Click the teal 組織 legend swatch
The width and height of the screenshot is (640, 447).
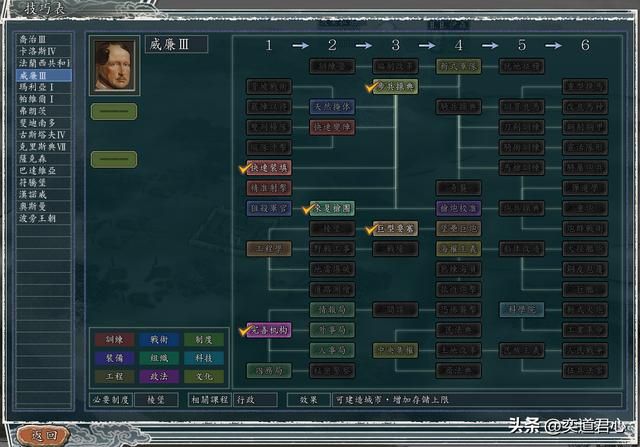coord(159,358)
